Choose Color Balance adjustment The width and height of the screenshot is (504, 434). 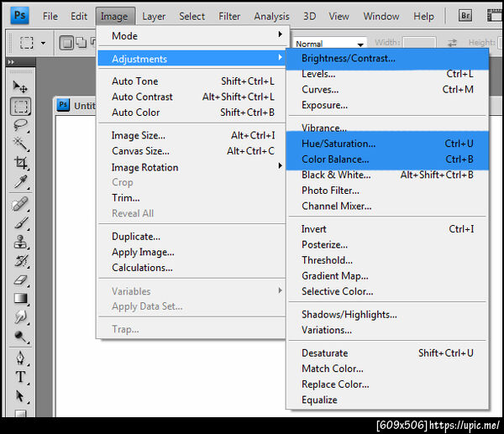click(387, 159)
